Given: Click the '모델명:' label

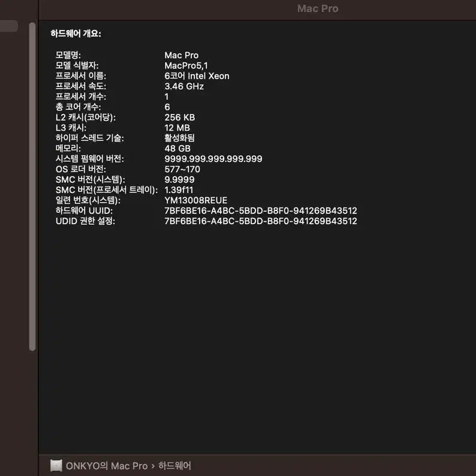Looking at the screenshot, I should click(x=68, y=55).
